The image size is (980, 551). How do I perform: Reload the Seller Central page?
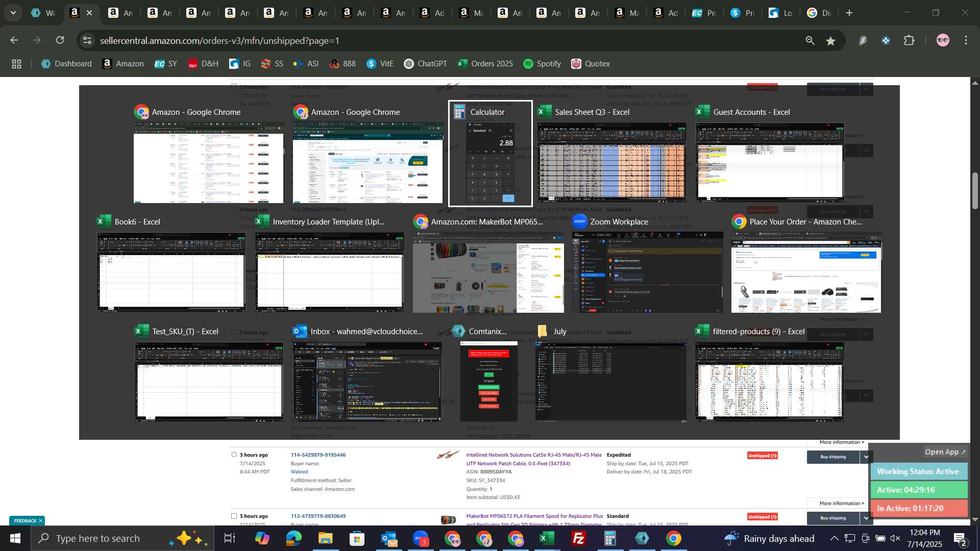(x=60, y=40)
